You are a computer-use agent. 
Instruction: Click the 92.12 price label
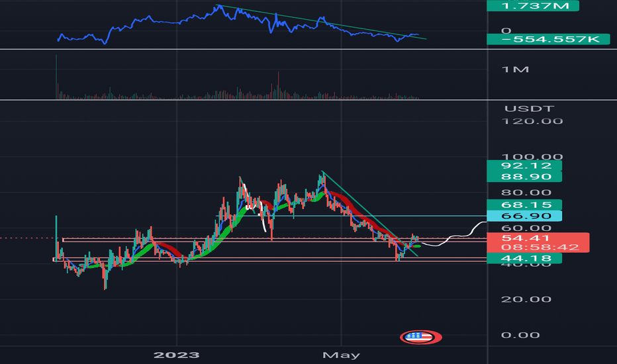[524, 165]
